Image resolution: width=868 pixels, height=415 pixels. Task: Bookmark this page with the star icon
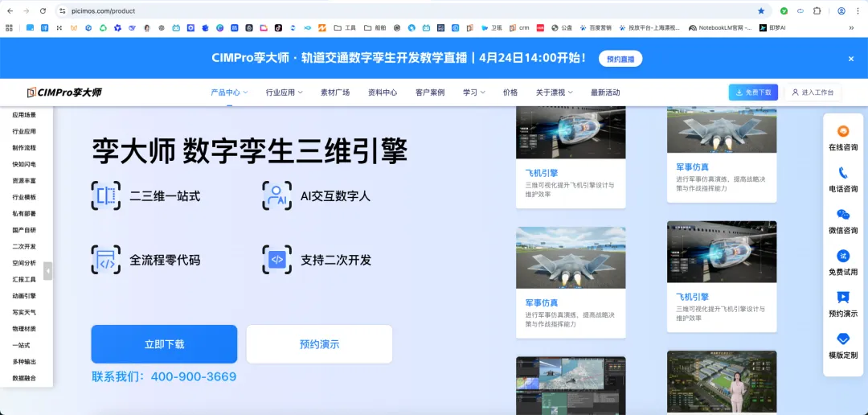pyautogui.click(x=761, y=10)
